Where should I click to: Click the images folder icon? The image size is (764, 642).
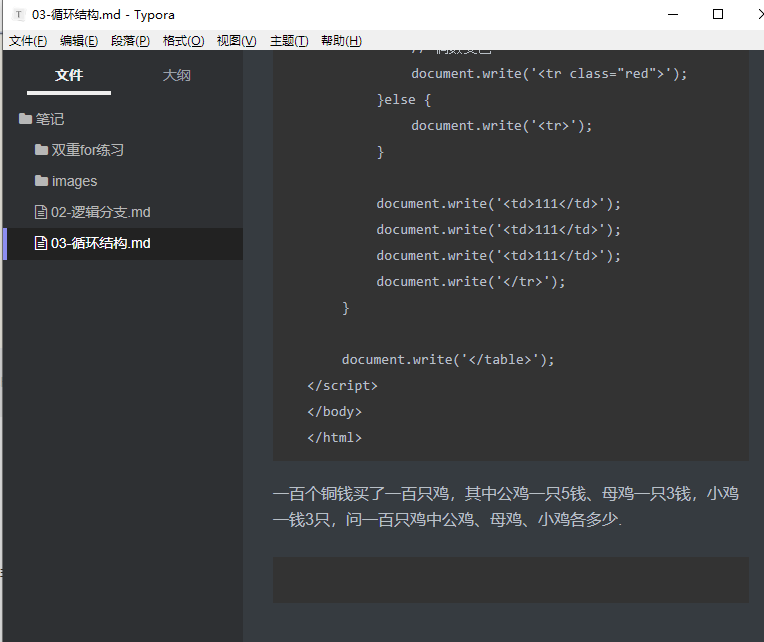coord(41,181)
